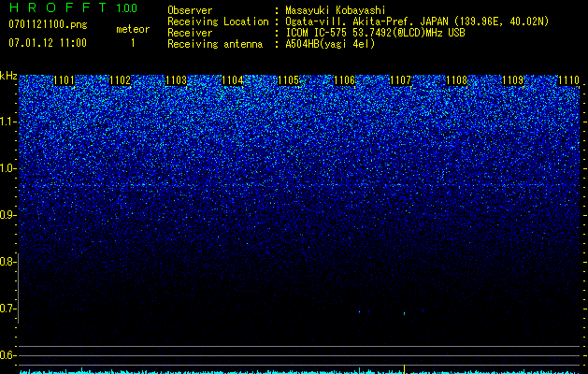Click the Receiving antenna label

coord(215,44)
